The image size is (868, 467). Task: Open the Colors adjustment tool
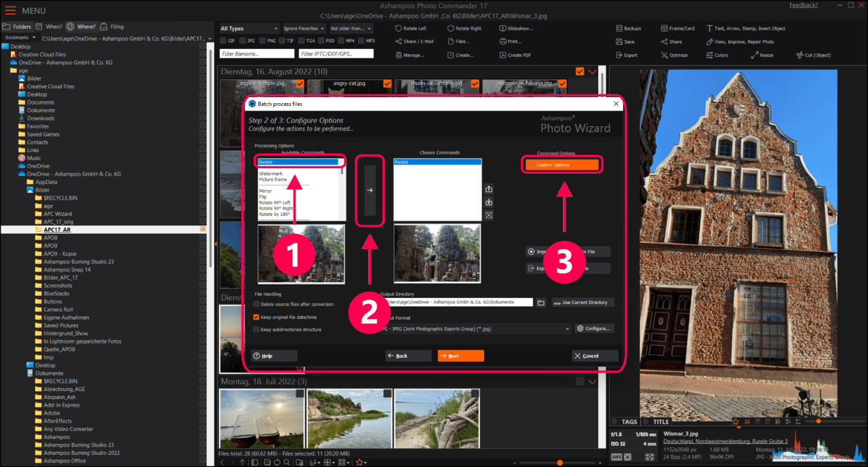[709, 55]
